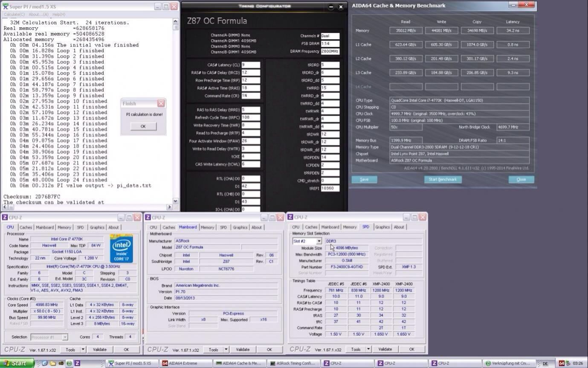The width and height of the screenshot is (588, 368).
Task: Click Start Benchmark in AIDA64
Action: pos(443,179)
